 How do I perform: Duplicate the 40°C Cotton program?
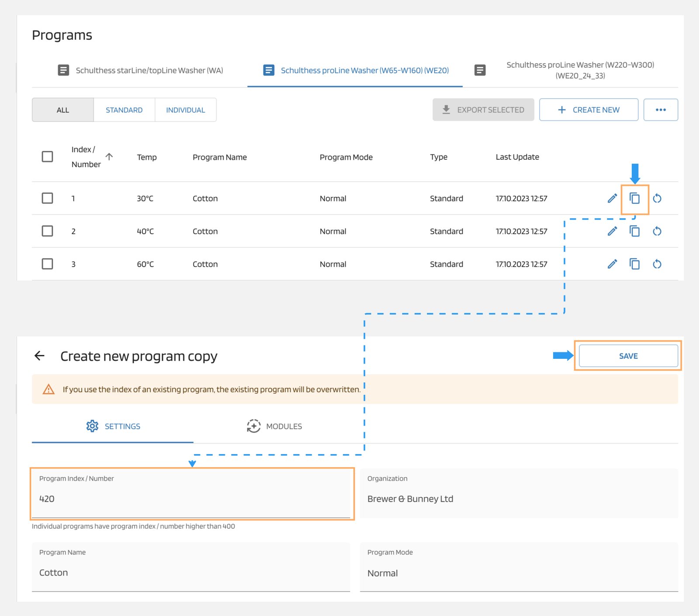pos(634,231)
